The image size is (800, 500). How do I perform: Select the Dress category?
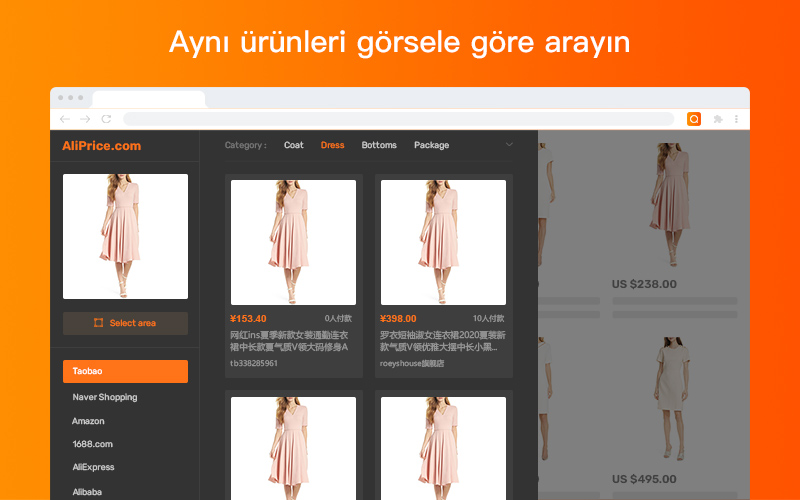tap(332, 145)
